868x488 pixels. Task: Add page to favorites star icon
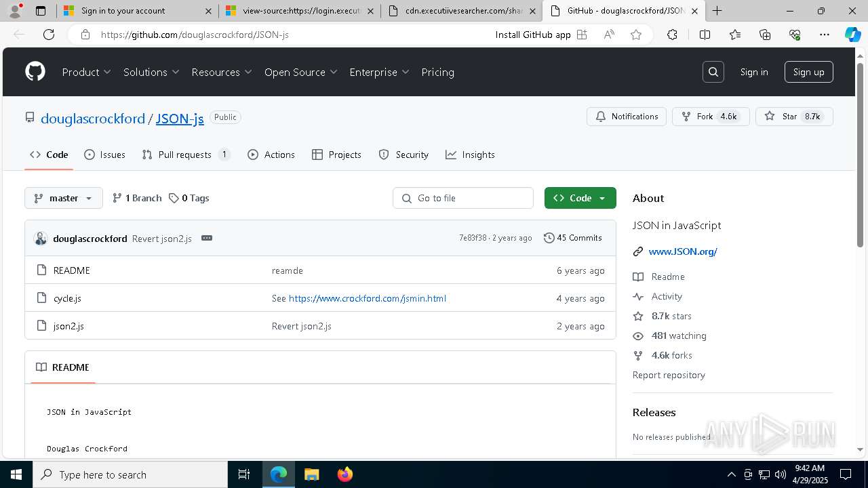636,35
